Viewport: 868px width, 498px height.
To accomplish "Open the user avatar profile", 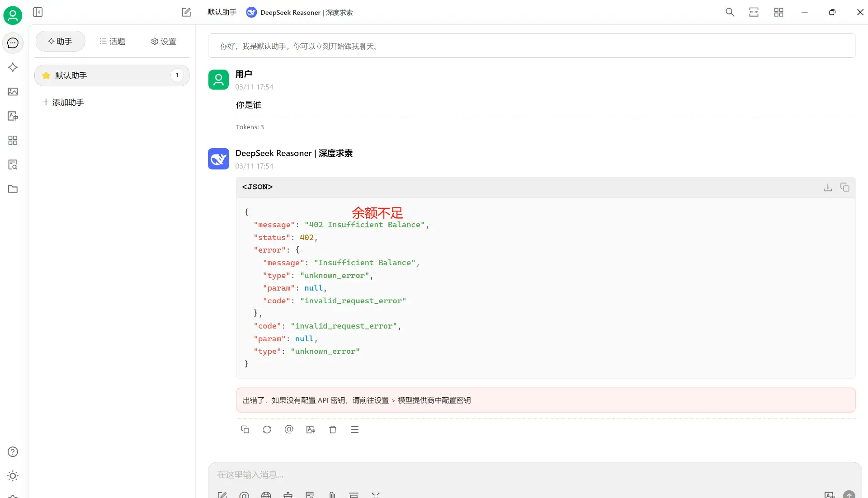I will tap(13, 15).
